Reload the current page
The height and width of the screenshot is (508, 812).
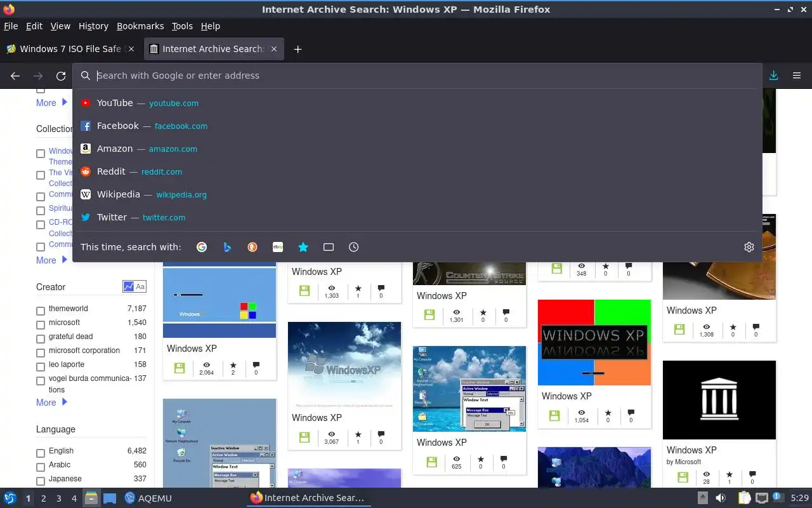click(x=61, y=76)
